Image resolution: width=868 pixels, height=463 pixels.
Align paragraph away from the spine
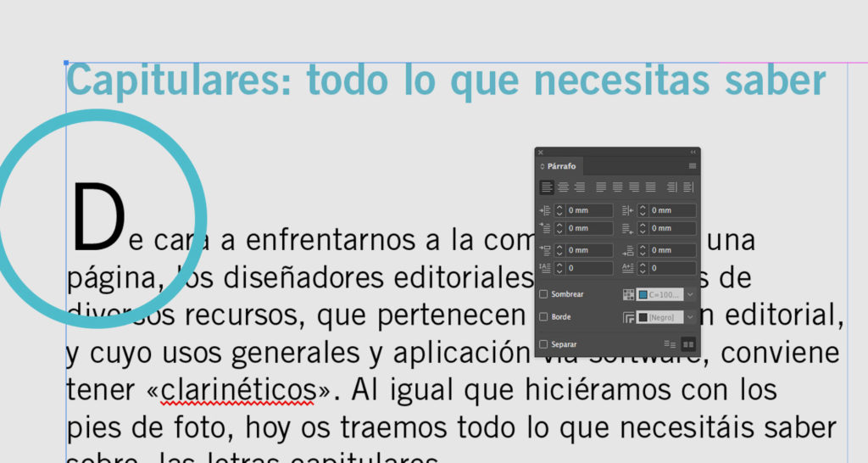(x=688, y=187)
